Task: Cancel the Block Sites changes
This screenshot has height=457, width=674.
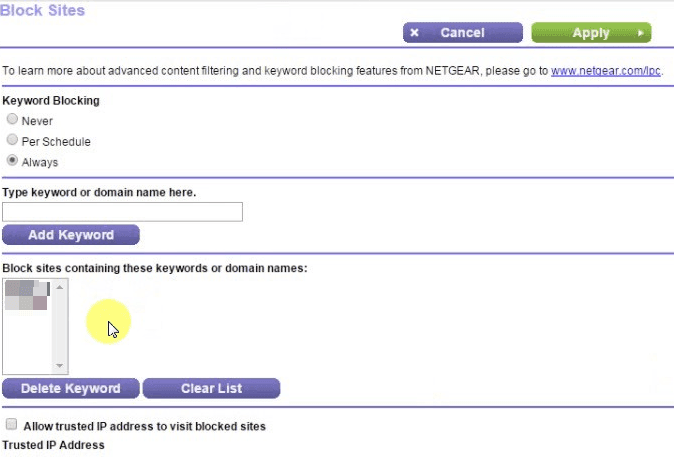Action: pyautogui.click(x=462, y=33)
